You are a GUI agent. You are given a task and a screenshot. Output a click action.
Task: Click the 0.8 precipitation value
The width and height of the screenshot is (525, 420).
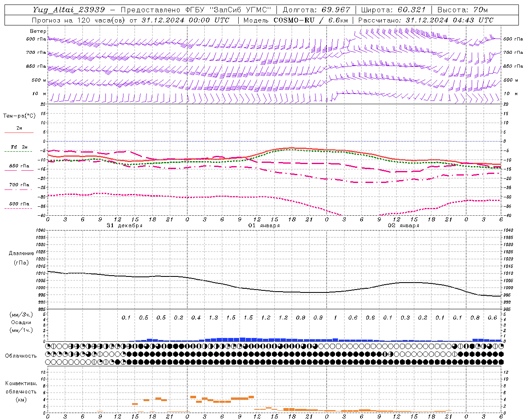pyautogui.click(x=475, y=318)
